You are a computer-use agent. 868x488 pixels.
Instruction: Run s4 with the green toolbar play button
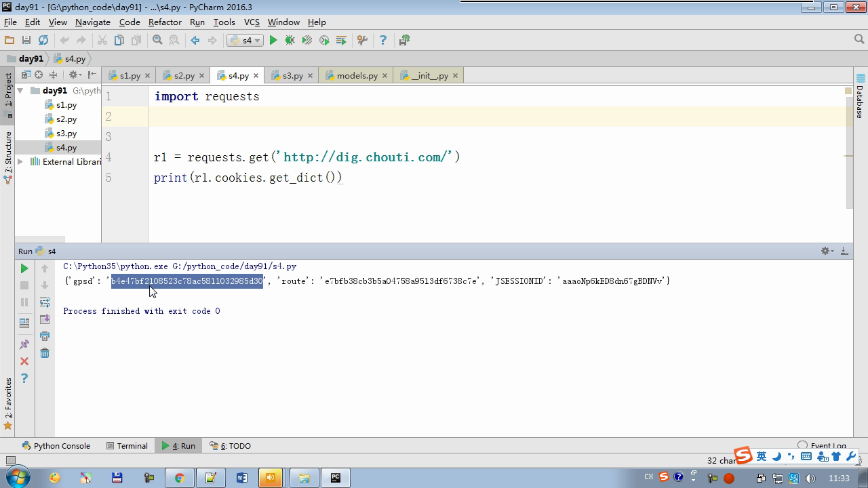coord(273,41)
